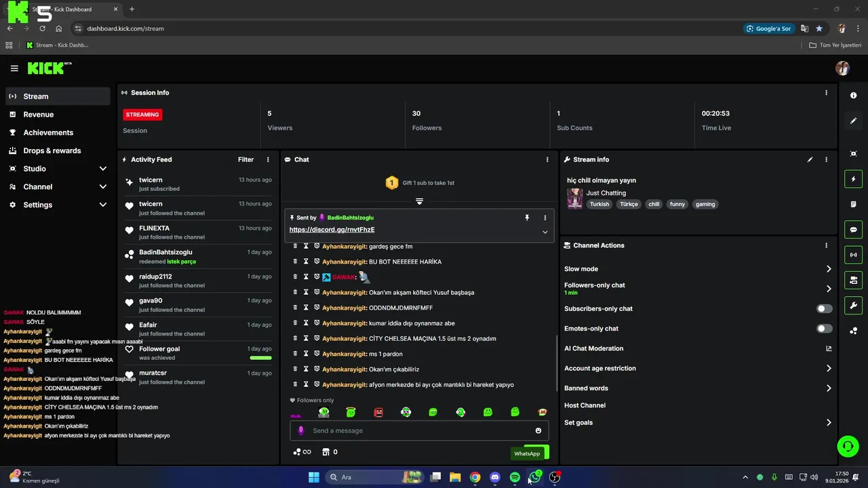Click the Filter button in Activity Feed
868x488 pixels.
(245, 160)
